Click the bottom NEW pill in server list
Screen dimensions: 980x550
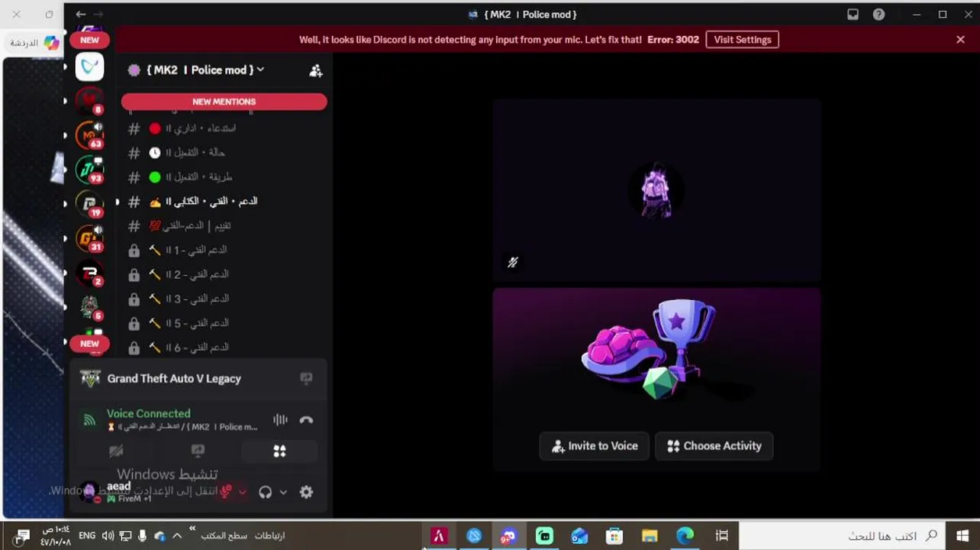89,344
